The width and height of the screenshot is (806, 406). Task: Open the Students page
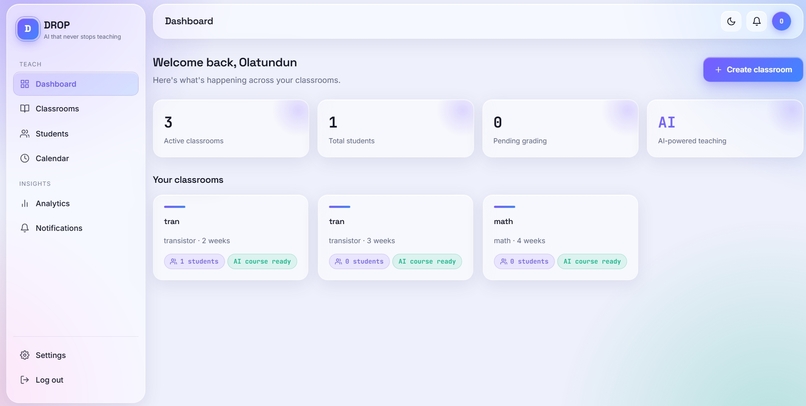76,134
